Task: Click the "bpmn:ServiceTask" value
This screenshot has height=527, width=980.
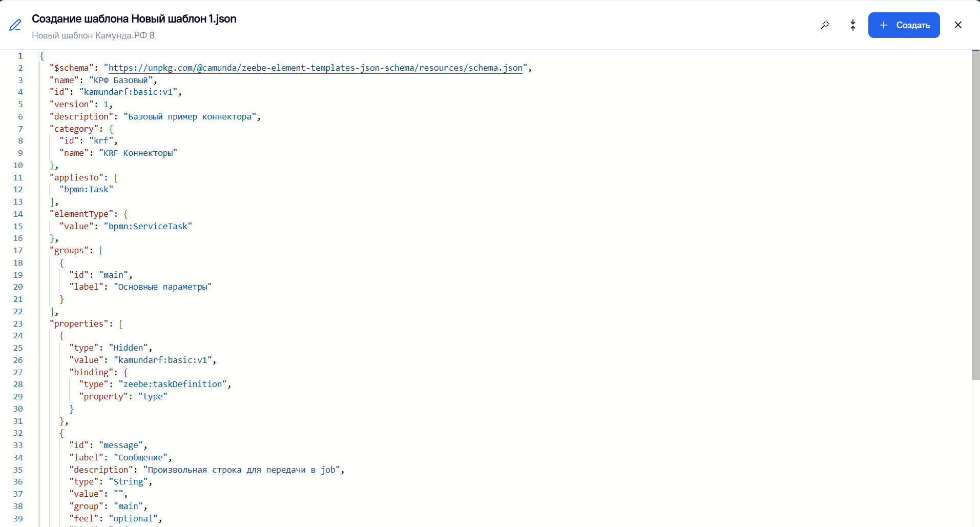Action: 148,226
